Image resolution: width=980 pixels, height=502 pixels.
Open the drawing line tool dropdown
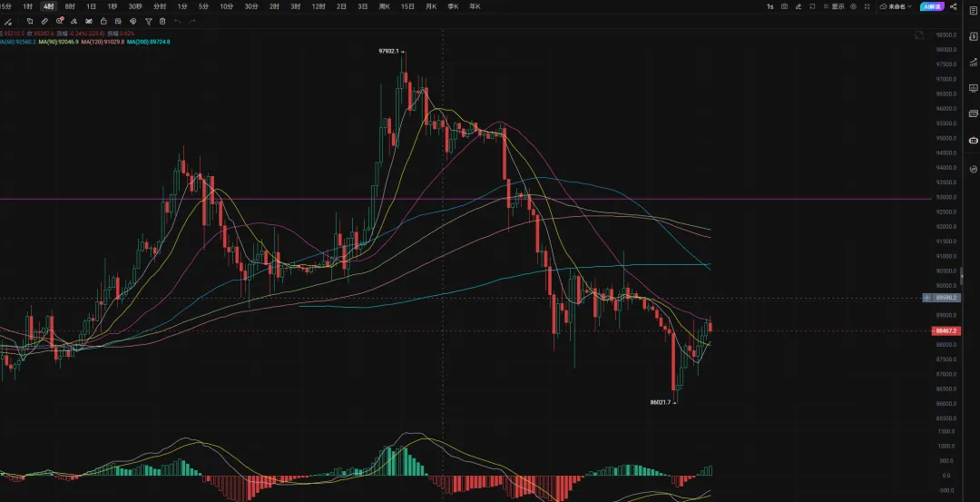pos(10,20)
